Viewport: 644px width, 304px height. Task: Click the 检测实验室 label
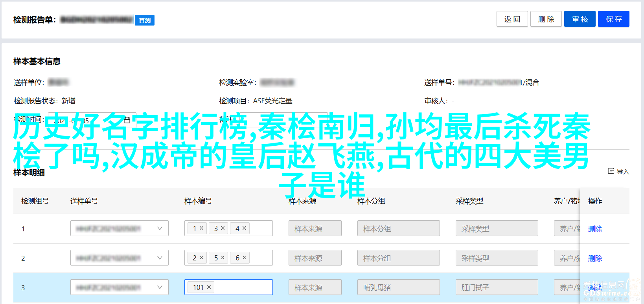[x=237, y=82]
